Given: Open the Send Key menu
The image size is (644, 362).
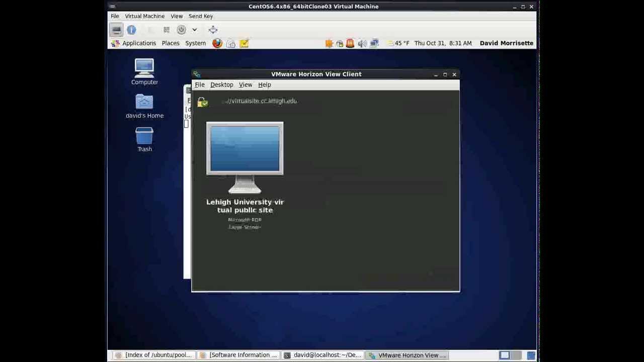Looking at the screenshot, I should tap(201, 16).
